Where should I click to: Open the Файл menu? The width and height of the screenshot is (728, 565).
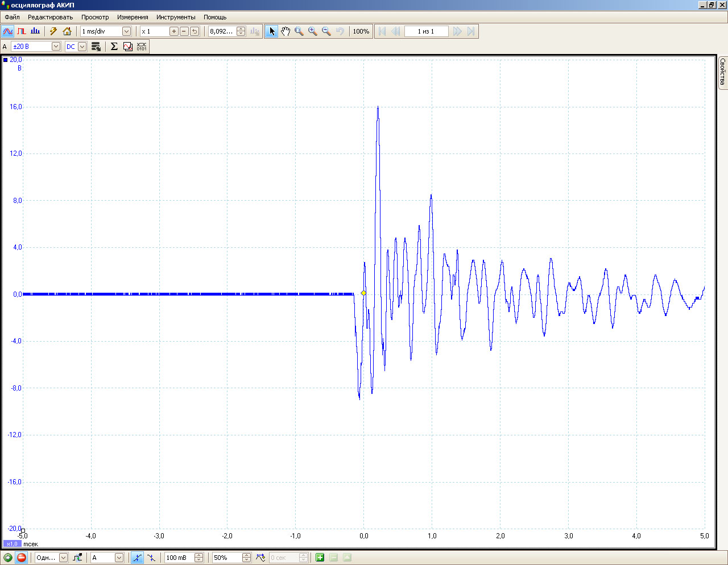(x=12, y=17)
